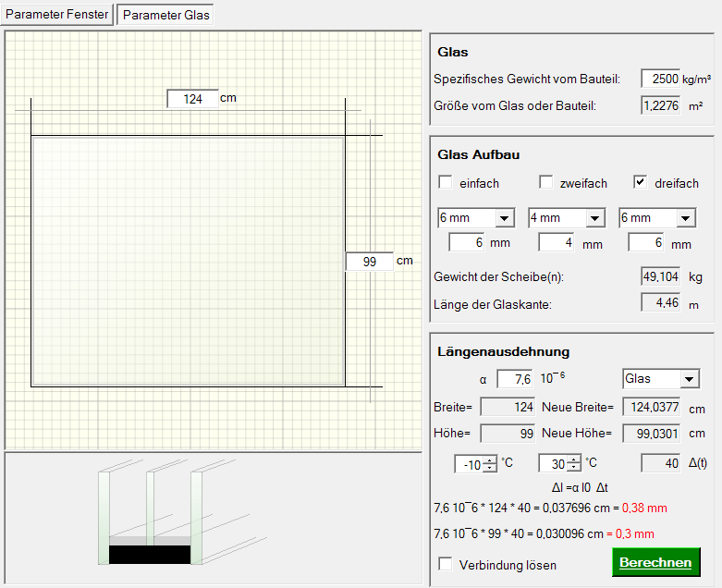The width and height of the screenshot is (722, 588).
Task: Click the specific weight field showing 2500
Action: [660, 80]
